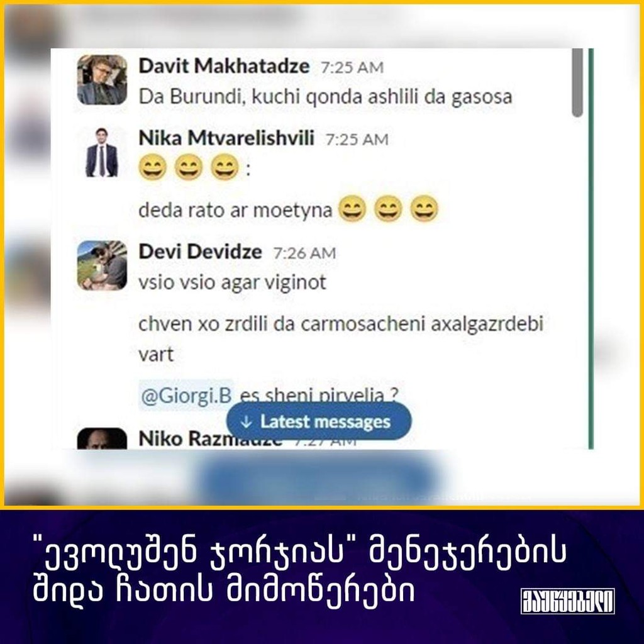Click the Niko Razmadze sender name
644x644 pixels.
(210, 438)
